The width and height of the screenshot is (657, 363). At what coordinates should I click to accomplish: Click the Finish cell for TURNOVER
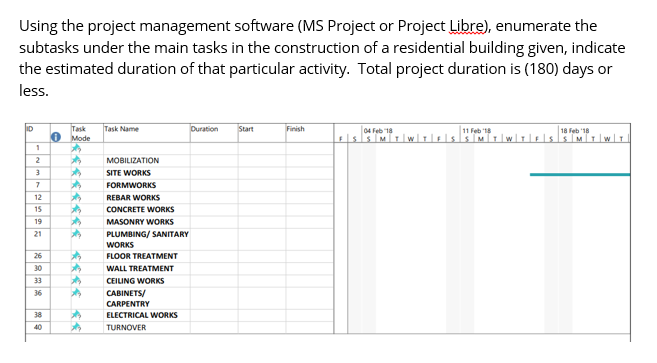coord(310,327)
